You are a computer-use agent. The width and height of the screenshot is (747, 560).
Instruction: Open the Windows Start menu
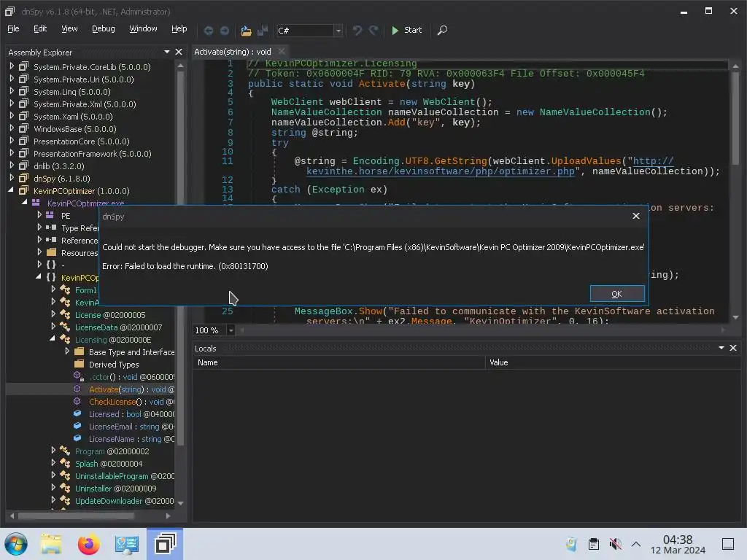16,544
